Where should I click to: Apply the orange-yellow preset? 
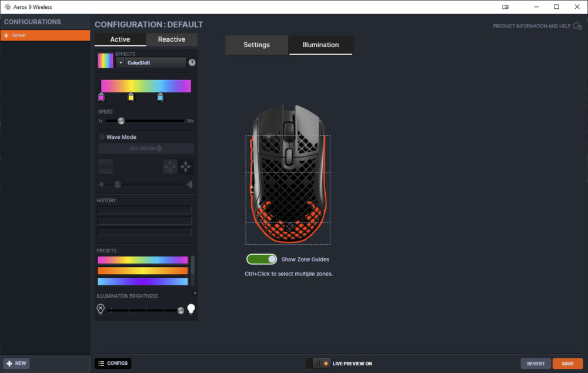tap(142, 271)
